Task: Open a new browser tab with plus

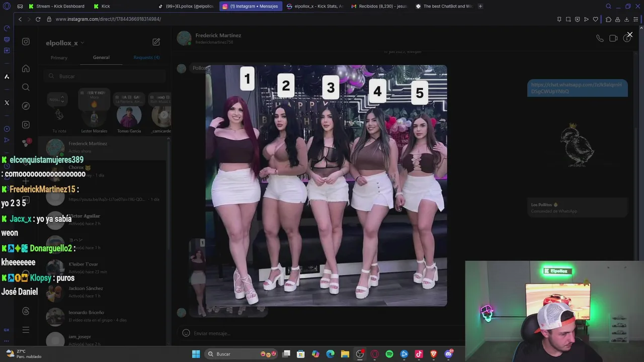Action: coord(480,6)
